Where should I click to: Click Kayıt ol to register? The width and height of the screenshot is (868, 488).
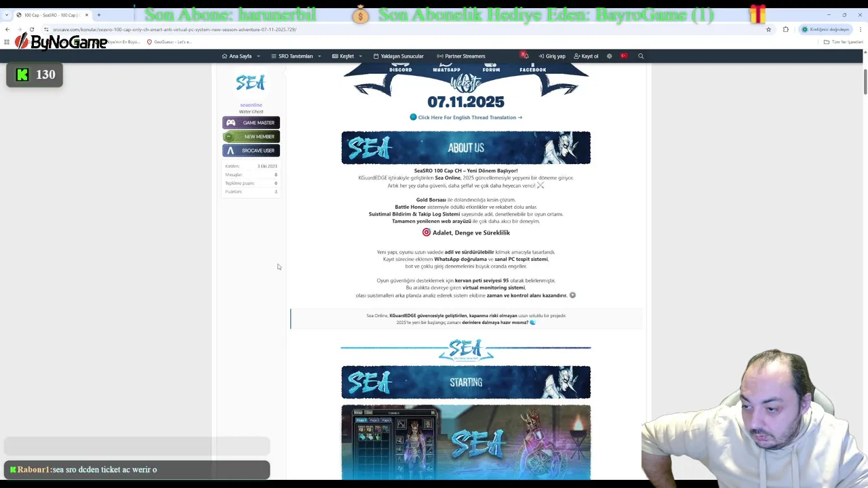(586, 56)
